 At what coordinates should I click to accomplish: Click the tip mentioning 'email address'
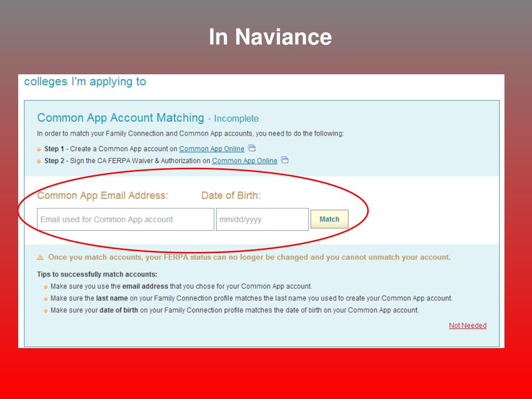coord(181,286)
